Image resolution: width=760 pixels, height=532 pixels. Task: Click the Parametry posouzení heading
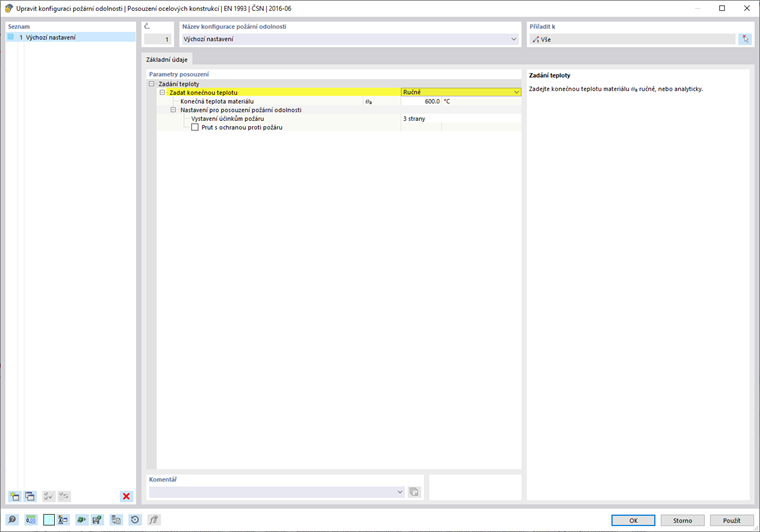179,75
